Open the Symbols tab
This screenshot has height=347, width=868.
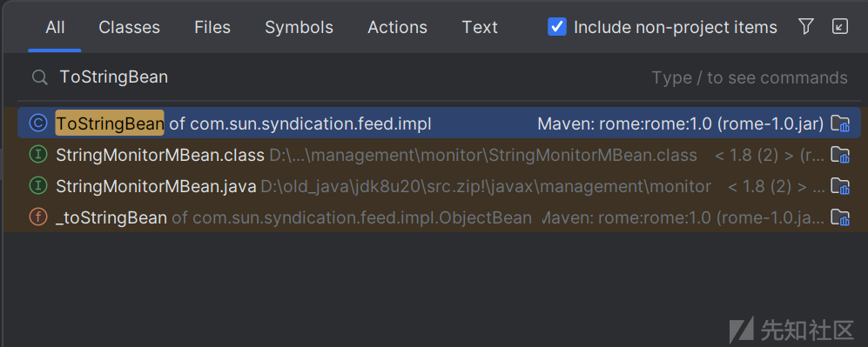click(x=299, y=27)
